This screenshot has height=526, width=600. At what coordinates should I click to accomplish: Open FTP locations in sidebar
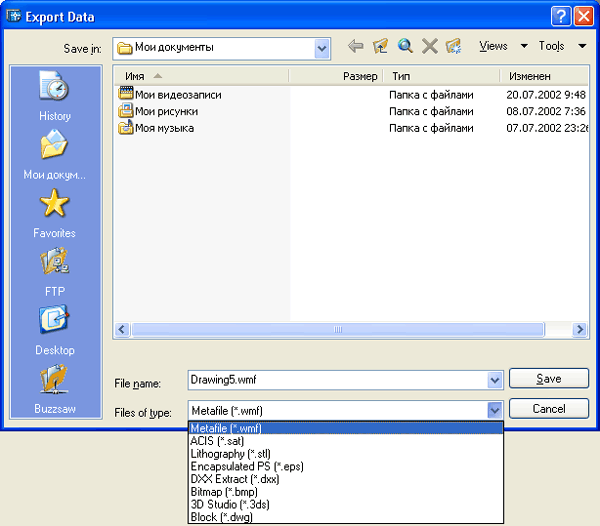55,272
